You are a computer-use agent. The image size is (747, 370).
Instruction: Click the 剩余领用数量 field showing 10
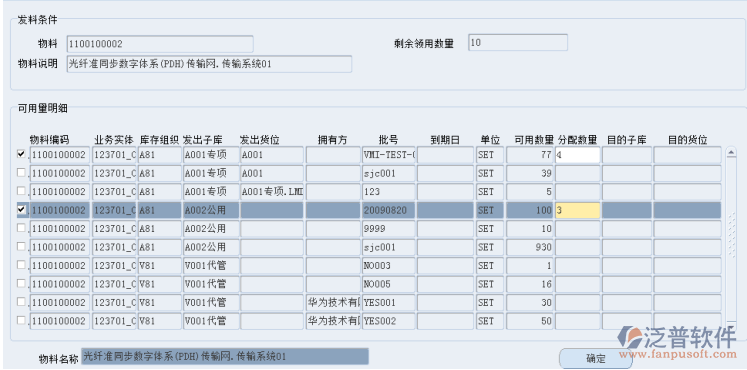point(518,42)
